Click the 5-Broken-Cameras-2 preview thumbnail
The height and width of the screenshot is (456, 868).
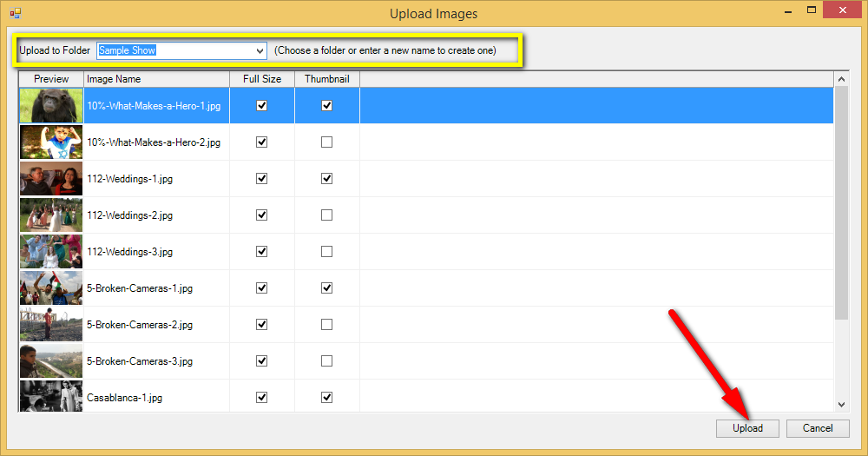point(51,325)
